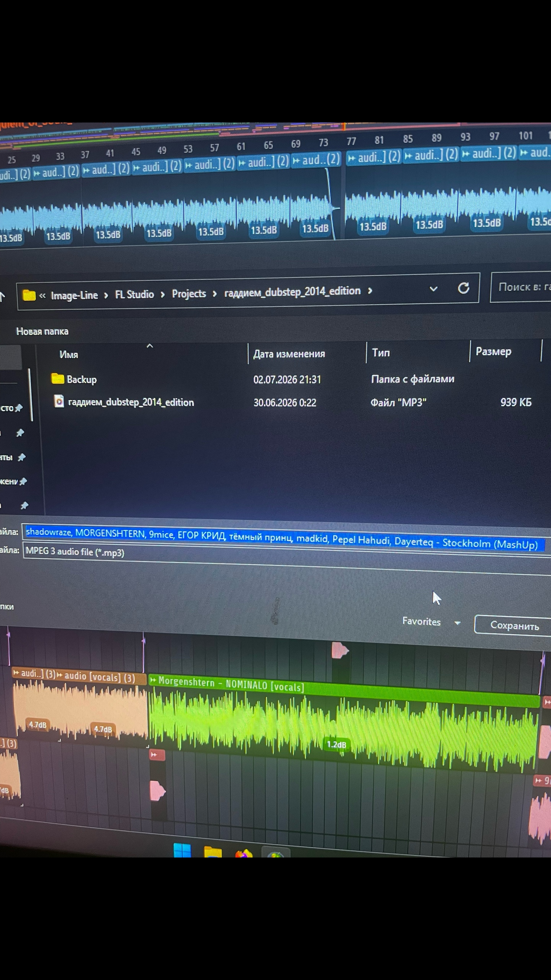Sort the list by the Имя column
This screenshot has width=551, height=980.
(x=69, y=354)
